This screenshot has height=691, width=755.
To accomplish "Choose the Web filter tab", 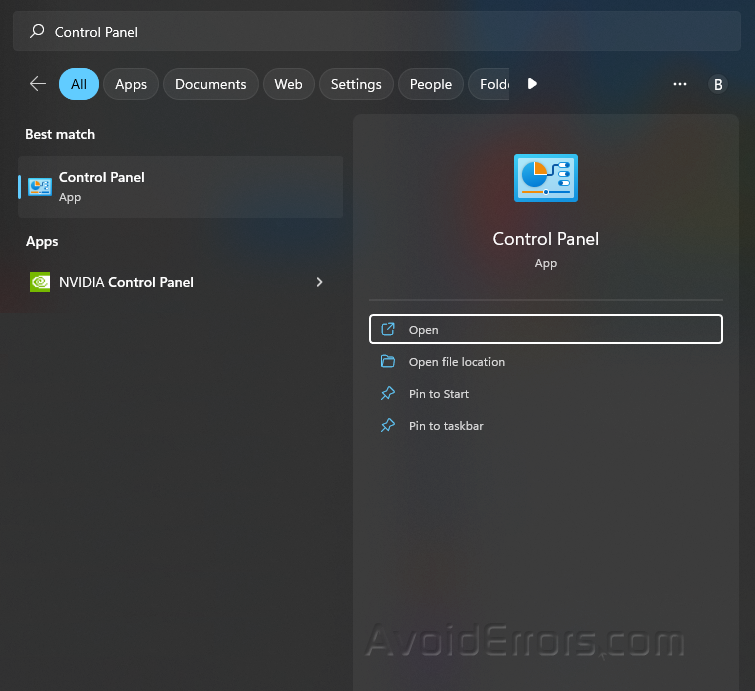I will [x=288, y=84].
